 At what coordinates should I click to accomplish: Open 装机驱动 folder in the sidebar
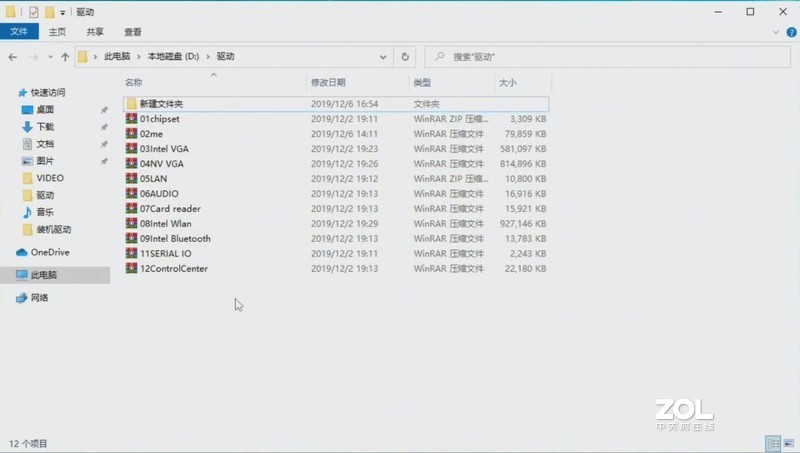pos(54,229)
